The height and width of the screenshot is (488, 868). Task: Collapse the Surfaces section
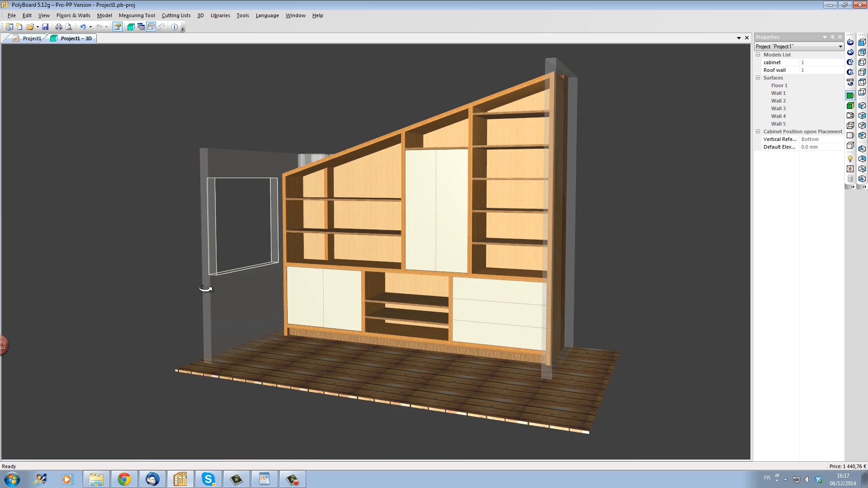(x=758, y=78)
